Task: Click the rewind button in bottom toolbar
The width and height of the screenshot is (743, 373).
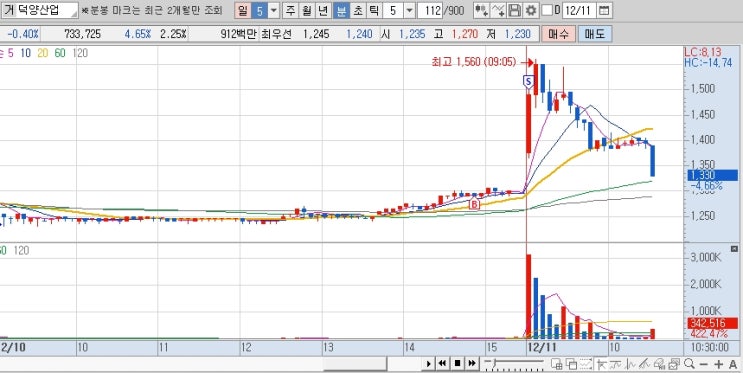Action: pos(443,364)
